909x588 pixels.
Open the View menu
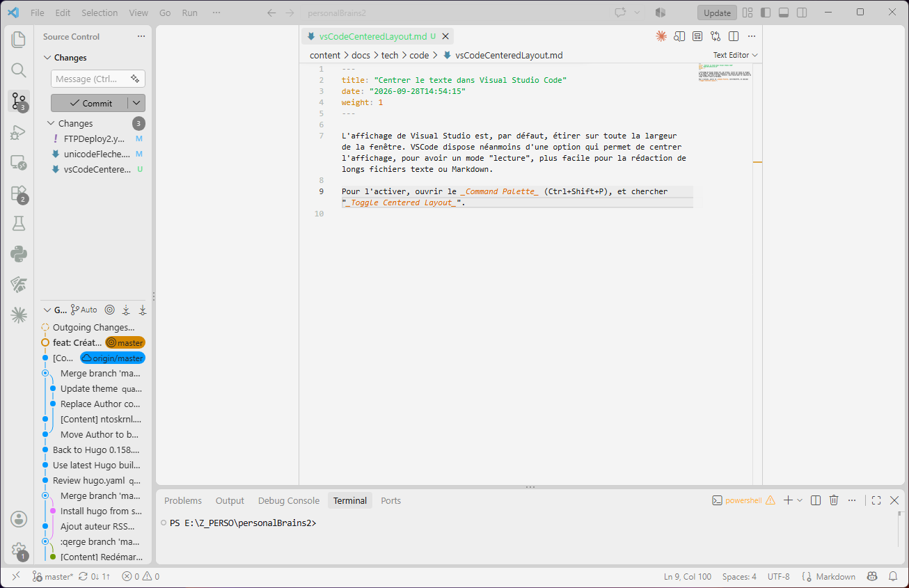point(139,13)
